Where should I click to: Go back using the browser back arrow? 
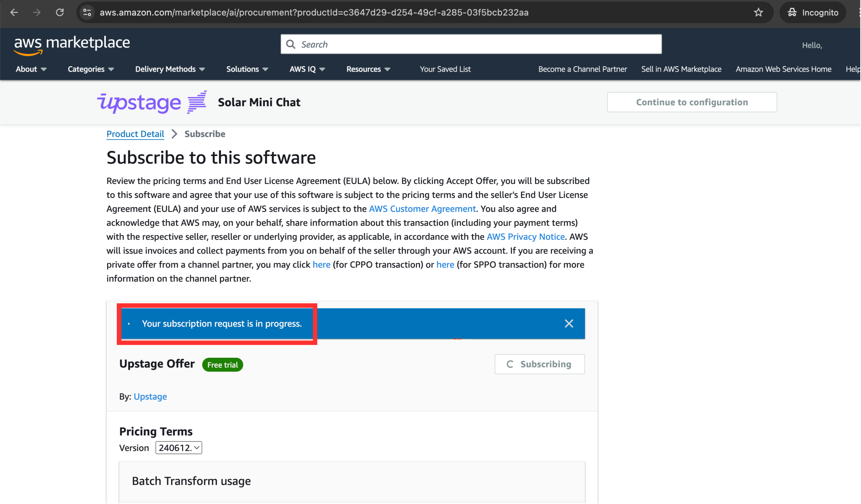(14, 13)
